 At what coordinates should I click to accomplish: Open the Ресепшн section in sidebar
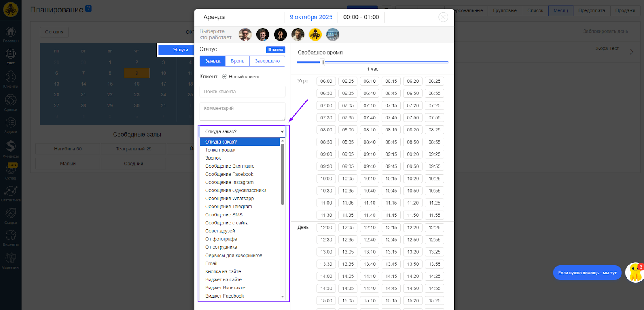[10, 34]
